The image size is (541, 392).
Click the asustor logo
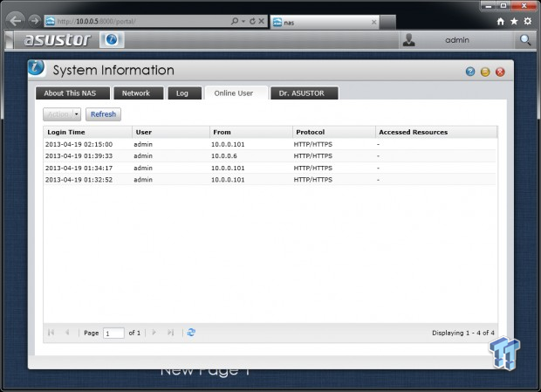[x=58, y=39]
